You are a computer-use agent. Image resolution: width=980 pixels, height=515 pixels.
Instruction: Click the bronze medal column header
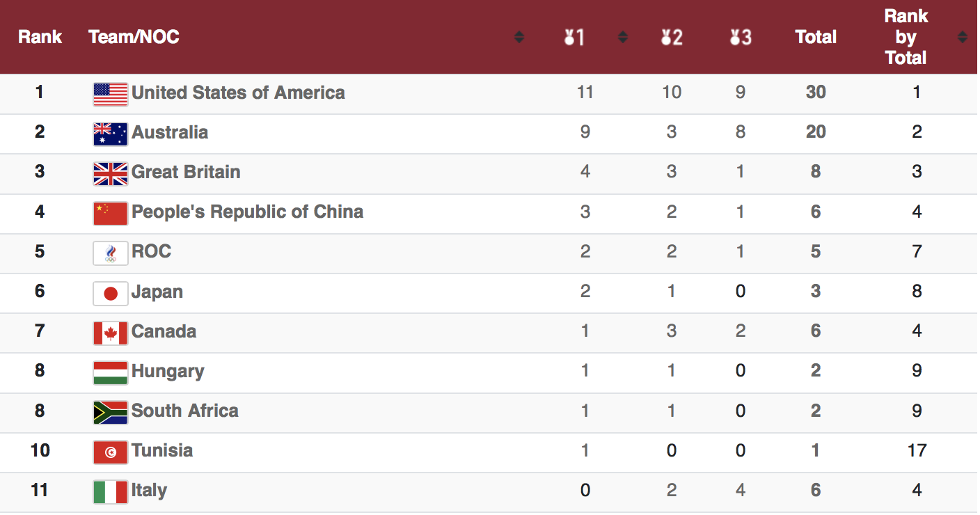coord(741,37)
